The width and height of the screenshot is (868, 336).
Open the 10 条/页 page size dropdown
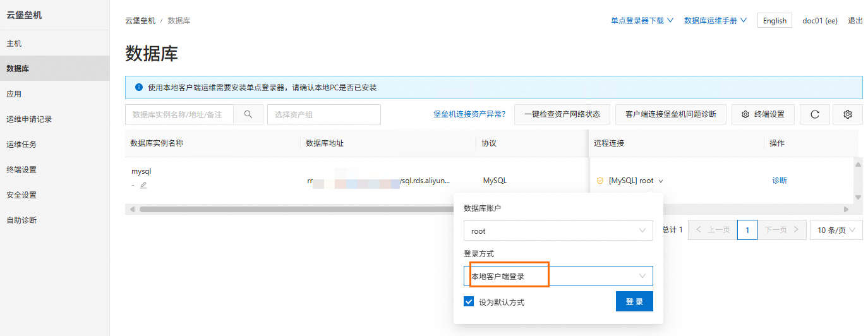coord(836,231)
